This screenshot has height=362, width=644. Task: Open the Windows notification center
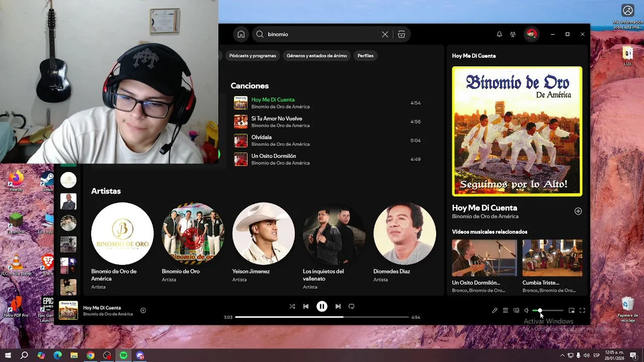tap(633, 355)
